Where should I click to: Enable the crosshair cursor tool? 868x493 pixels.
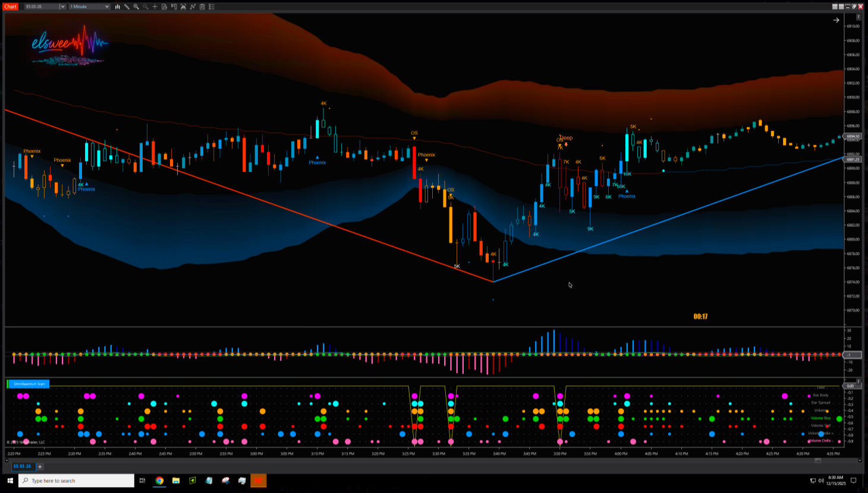point(155,7)
